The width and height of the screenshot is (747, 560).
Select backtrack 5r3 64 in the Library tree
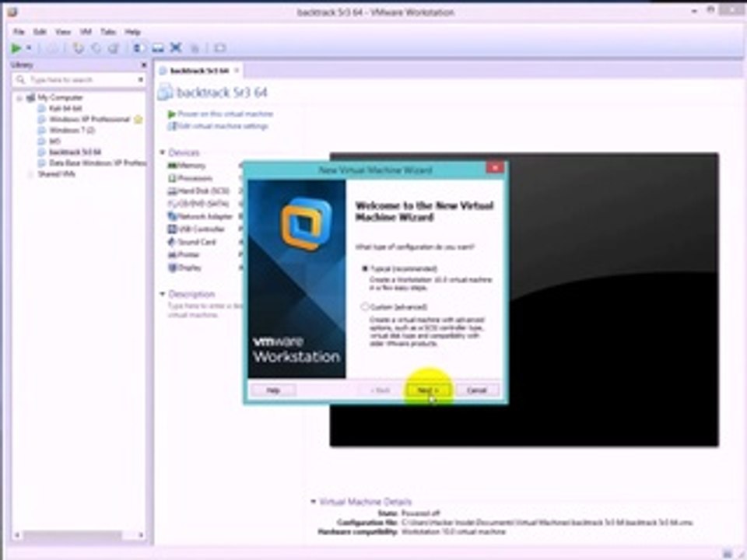pos(75,152)
